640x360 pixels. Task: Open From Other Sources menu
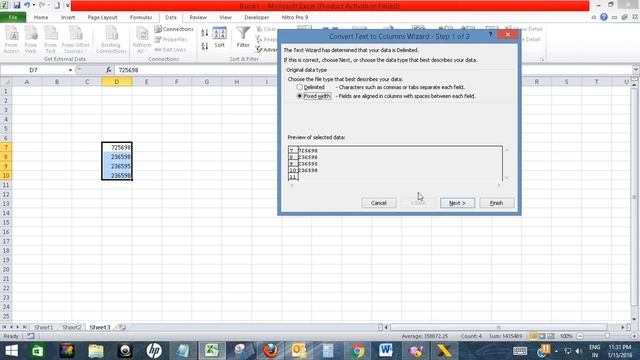click(x=76, y=39)
